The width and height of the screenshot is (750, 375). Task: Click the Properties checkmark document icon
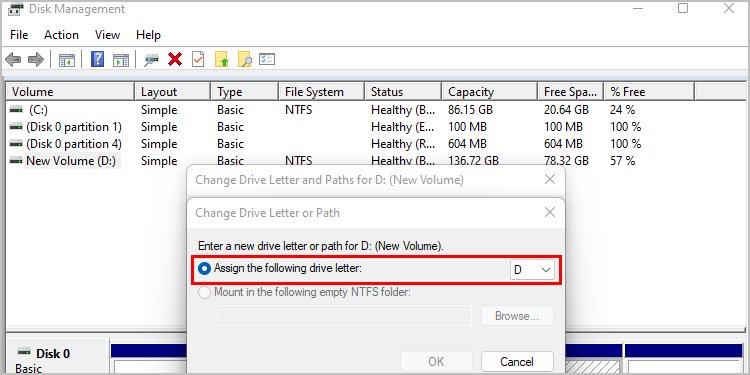point(198,60)
